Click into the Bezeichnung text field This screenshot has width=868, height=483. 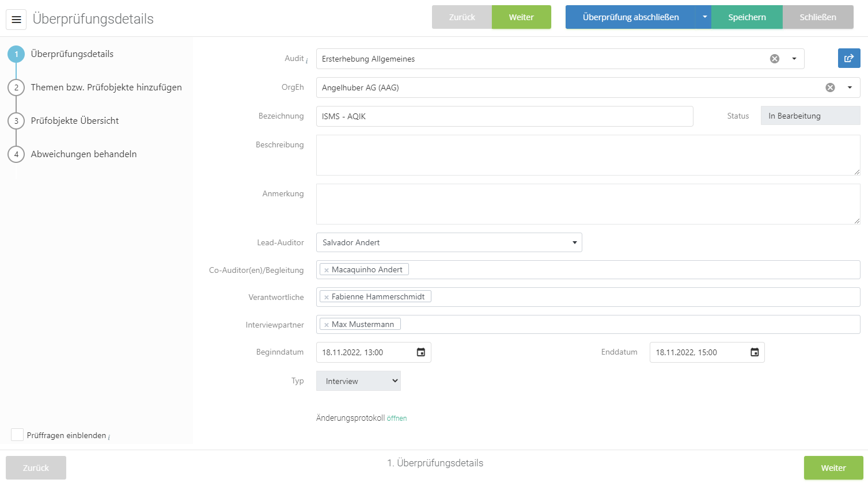pos(504,116)
